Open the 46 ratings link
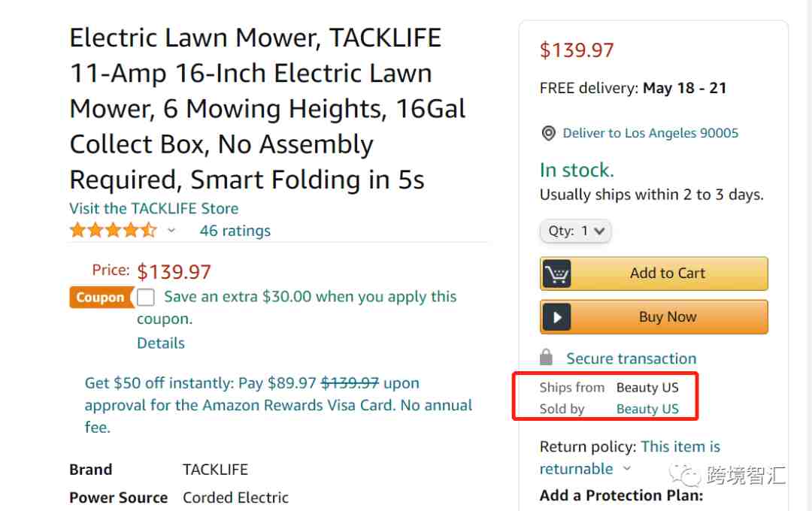 [235, 231]
